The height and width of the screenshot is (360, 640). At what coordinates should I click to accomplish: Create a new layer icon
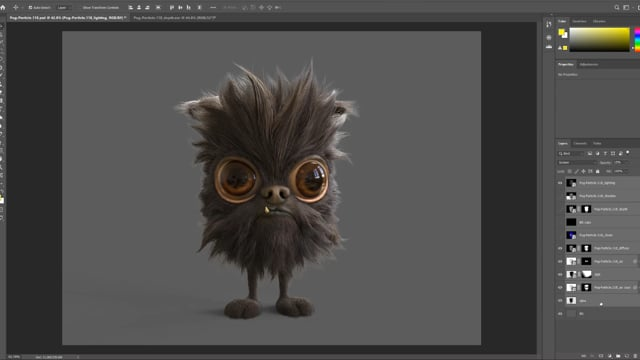click(627, 356)
